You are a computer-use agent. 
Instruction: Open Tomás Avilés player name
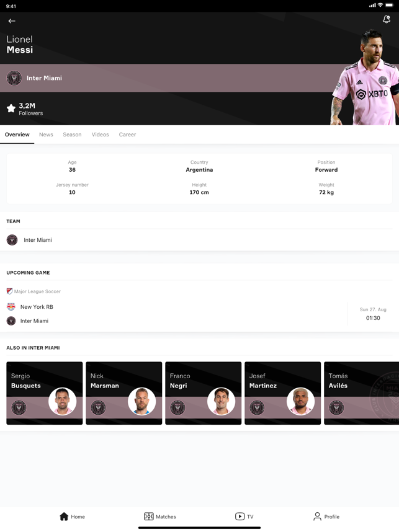pos(338,381)
